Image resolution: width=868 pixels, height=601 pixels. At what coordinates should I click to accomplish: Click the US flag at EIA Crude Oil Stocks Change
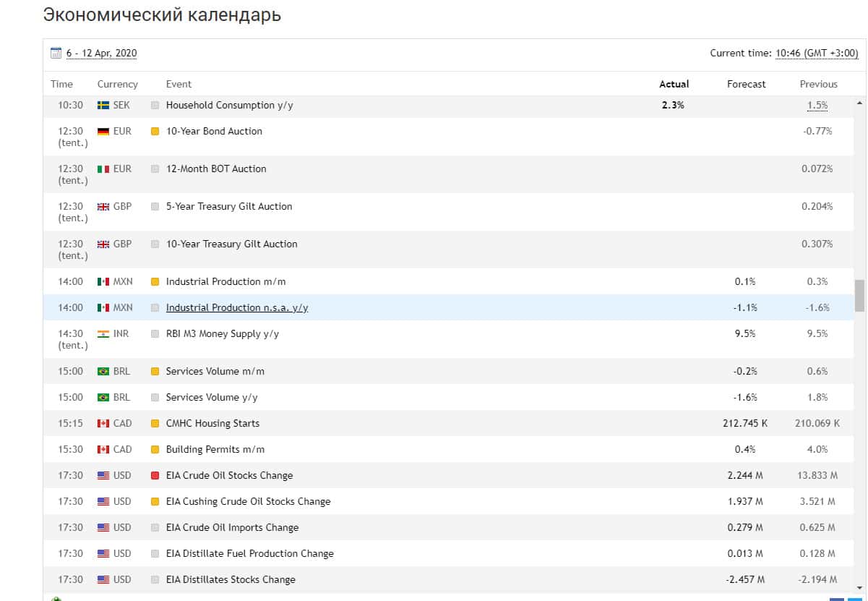point(103,476)
